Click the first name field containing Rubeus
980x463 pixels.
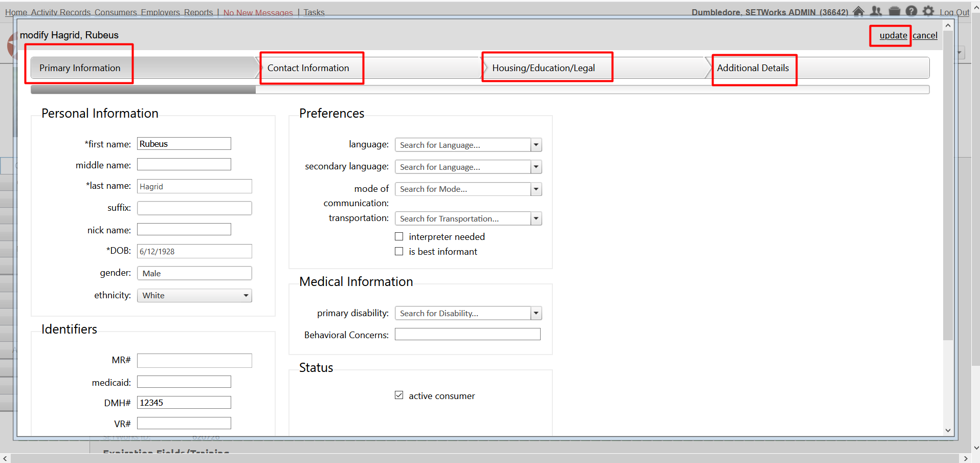click(x=184, y=144)
